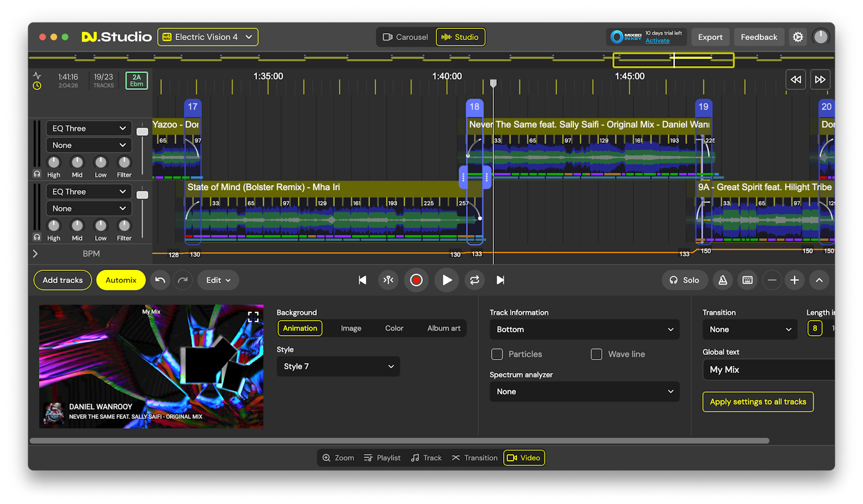The height and width of the screenshot is (504, 863).
Task: Open the second lane EQ Three dropdown
Action: click(x=89, y=191)
